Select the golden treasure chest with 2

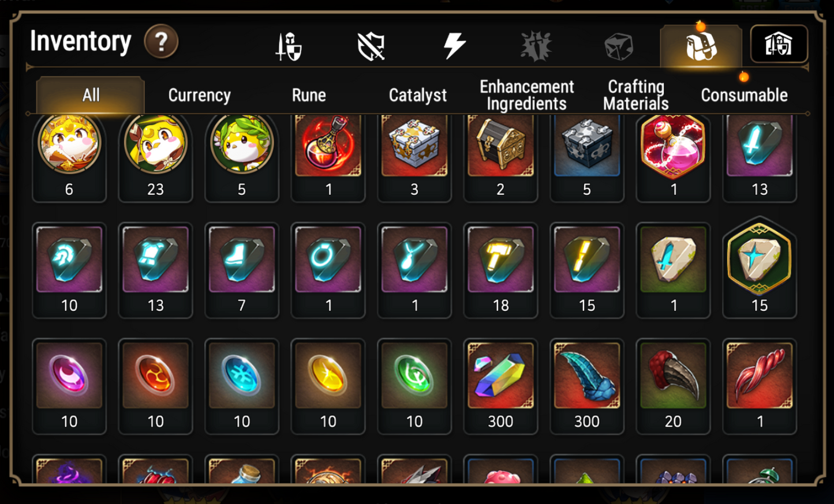(500, 157)
